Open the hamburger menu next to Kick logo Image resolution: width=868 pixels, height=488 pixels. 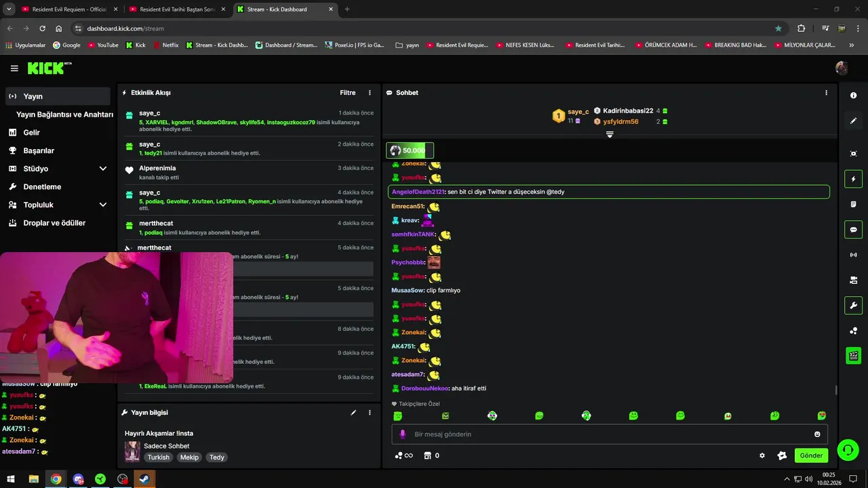click(14, 68)
